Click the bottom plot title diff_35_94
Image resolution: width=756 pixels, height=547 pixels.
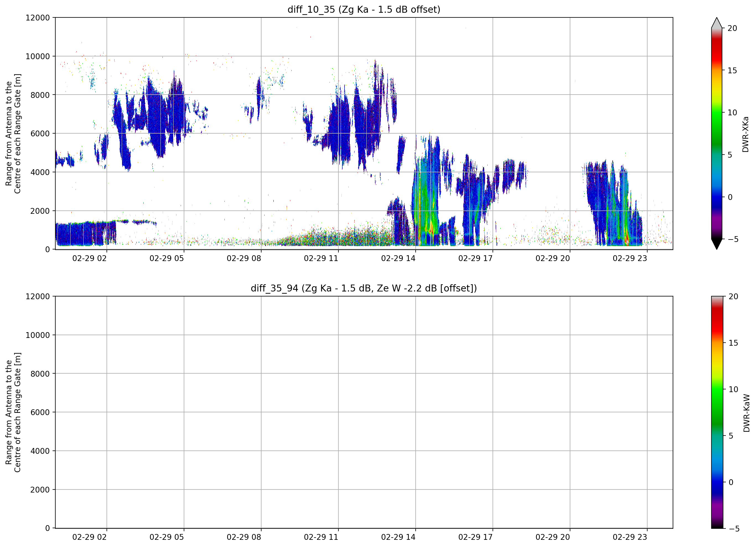pyautogui.click(x=364, y=288)
